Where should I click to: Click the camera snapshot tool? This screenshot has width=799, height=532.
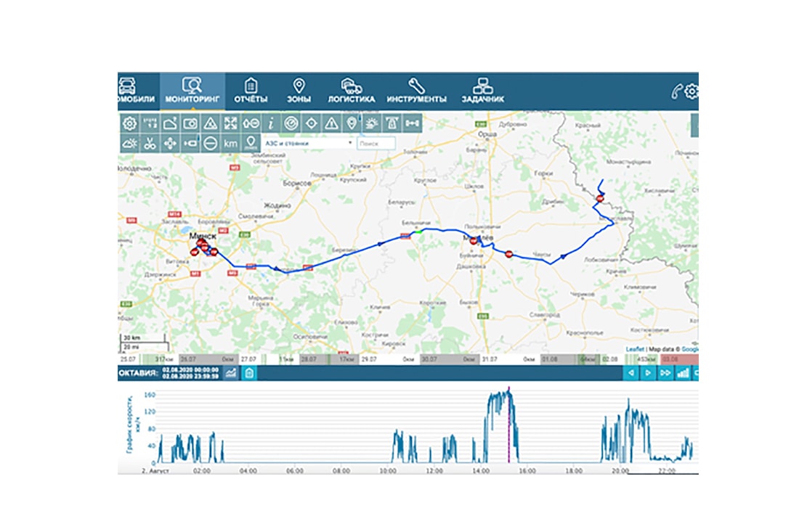click(190, 123)
